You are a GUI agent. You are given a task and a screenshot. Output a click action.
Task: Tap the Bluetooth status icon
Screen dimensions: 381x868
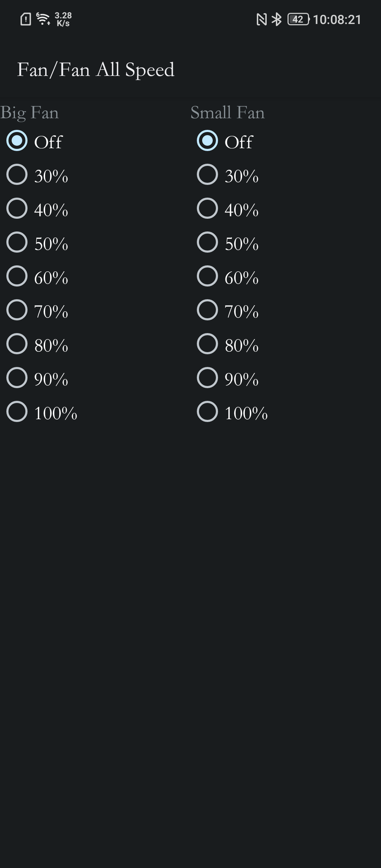tap(277, 19)
